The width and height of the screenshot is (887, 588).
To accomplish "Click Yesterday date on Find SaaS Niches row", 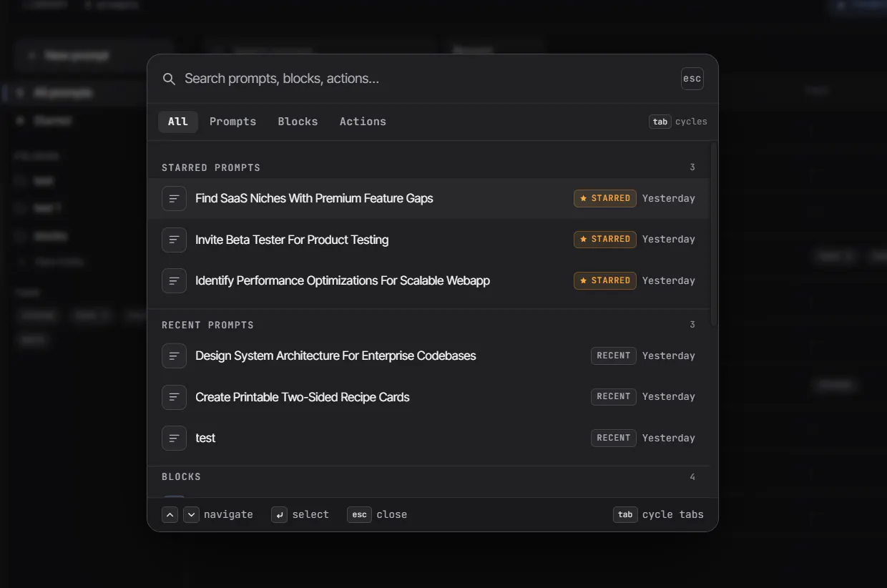I will [669, 198].
